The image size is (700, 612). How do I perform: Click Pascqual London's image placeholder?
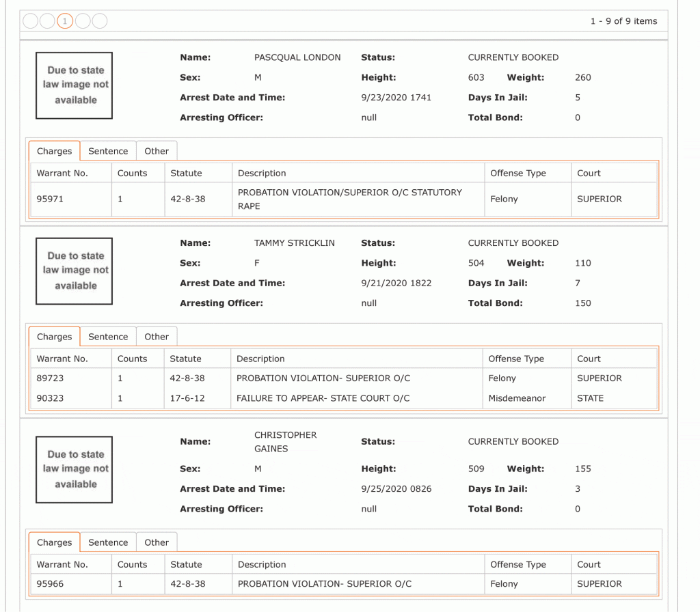74,85
